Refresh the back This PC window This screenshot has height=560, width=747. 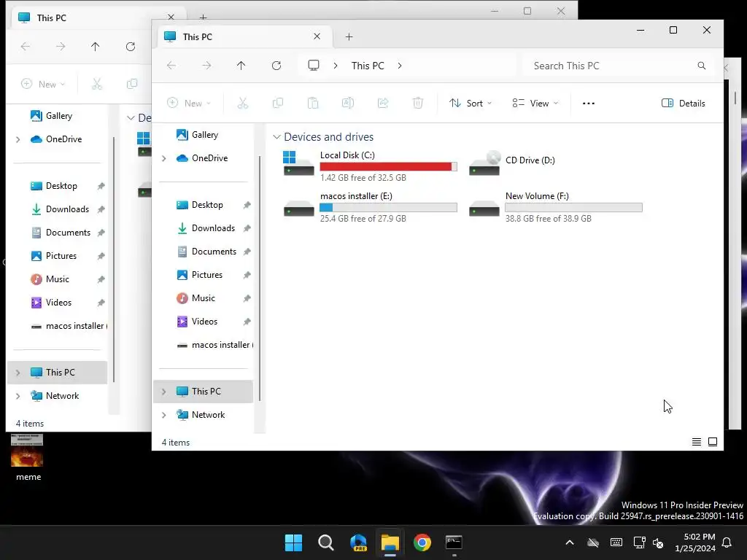pos(131,47)
